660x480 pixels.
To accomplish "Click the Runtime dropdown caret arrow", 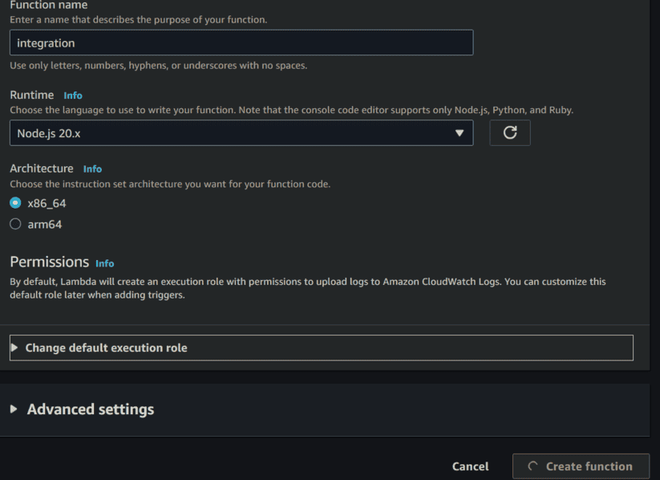I will 460,133.
